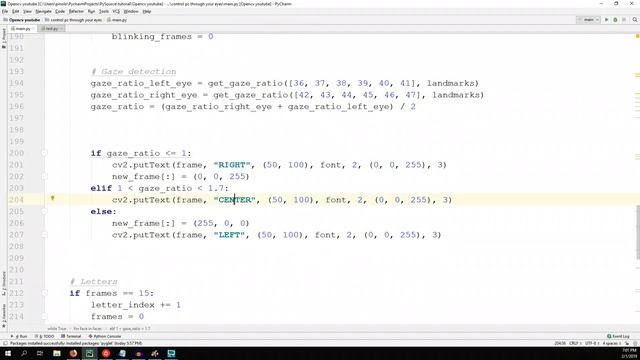Click line number 196 in gutter
640x360 pixels.
16,107
